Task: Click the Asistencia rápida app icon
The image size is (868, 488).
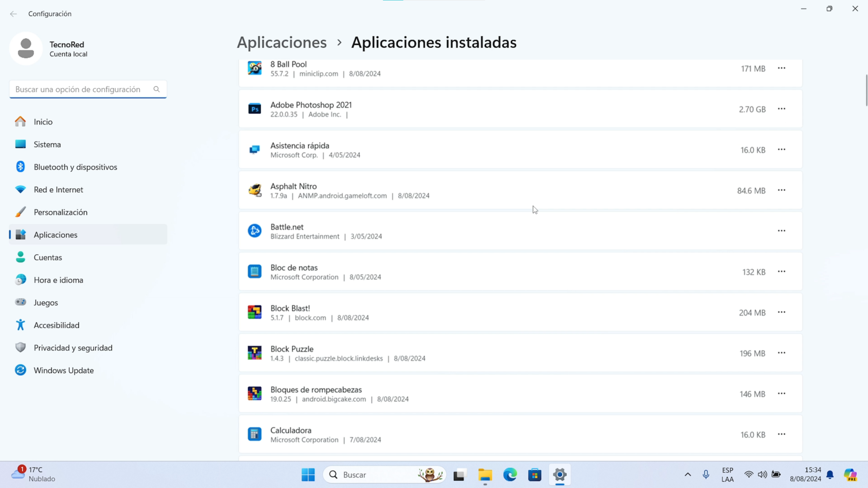Action: (255, 150)
